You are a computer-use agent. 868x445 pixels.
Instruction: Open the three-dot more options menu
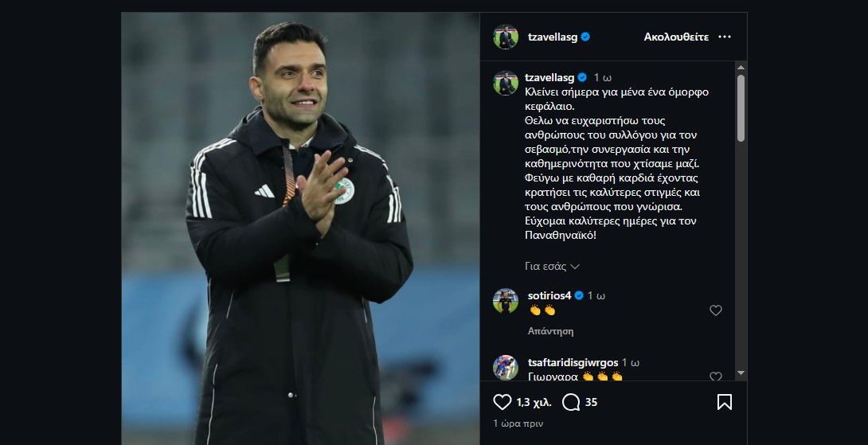tap(724, 37)
